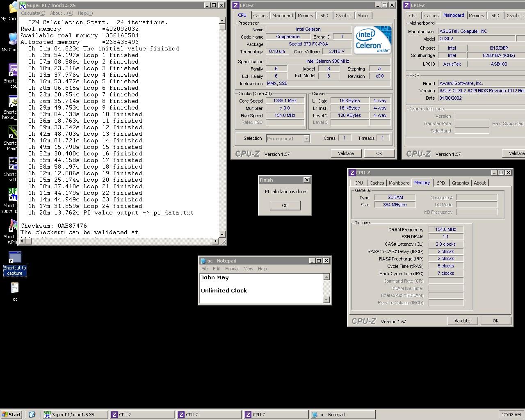Switch to Graphics tab in CPU-Z CPU window

tap(344, 16)
